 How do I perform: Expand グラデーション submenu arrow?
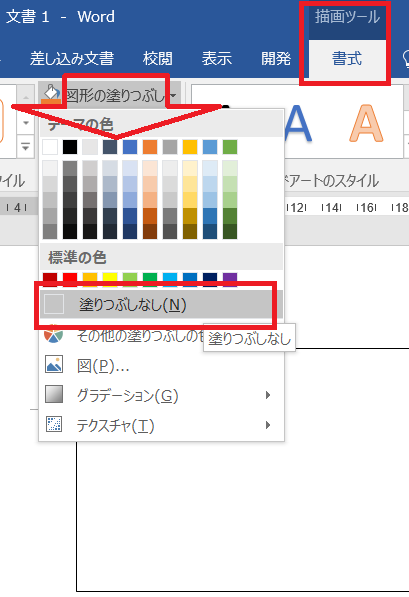click(x=268, y=395)
